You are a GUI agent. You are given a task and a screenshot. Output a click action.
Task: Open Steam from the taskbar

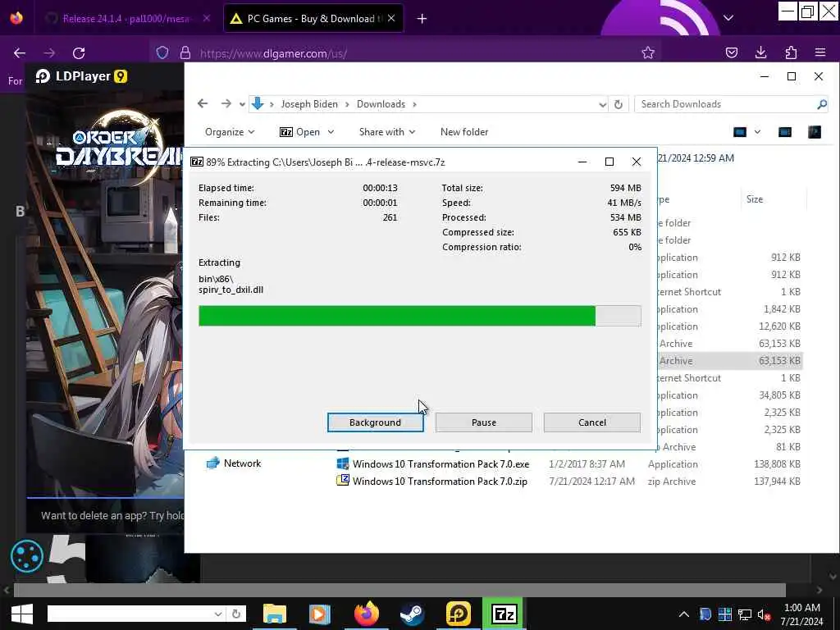tap(412, 614)
